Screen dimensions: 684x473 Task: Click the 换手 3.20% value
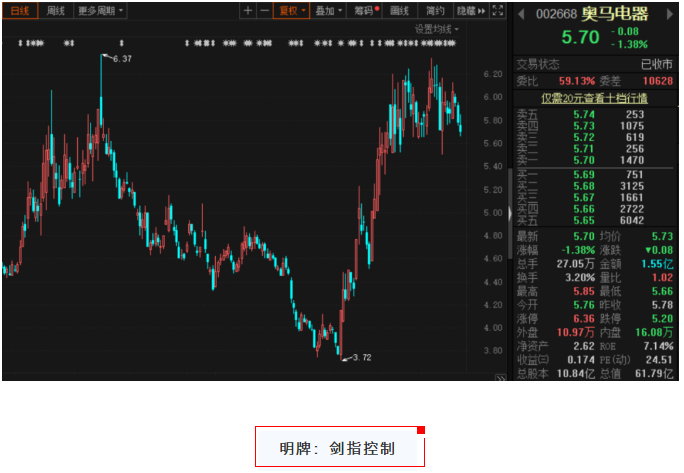[x=580, y=278]
